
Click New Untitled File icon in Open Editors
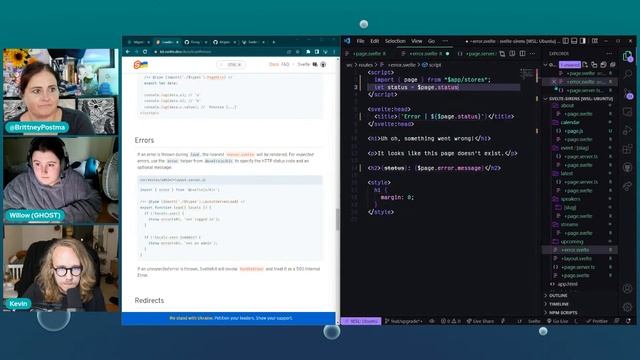point(585,65)
